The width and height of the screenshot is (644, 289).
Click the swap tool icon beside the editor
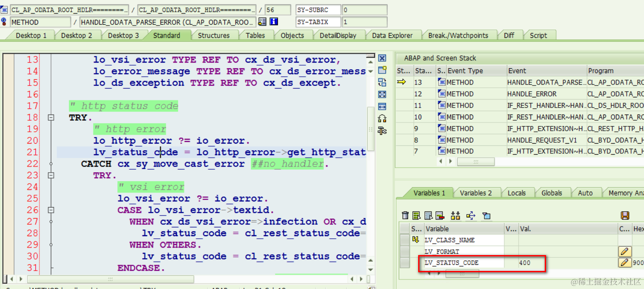382,82
